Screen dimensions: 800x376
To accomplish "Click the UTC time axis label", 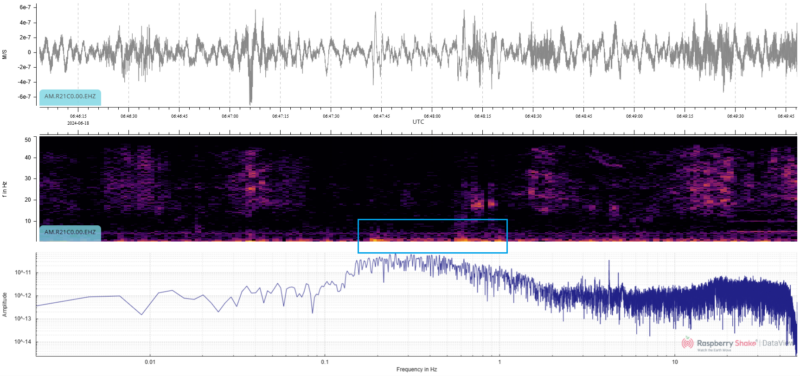I will (418, 122).
